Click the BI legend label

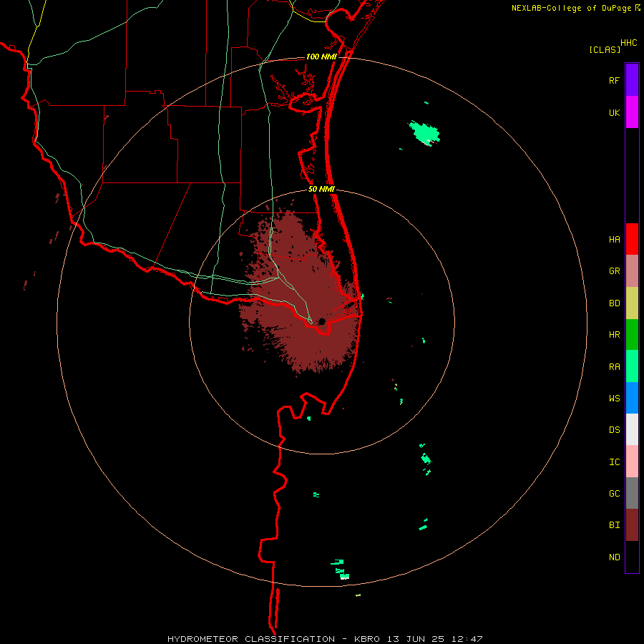pyautogui.click(x=614, y=525)
